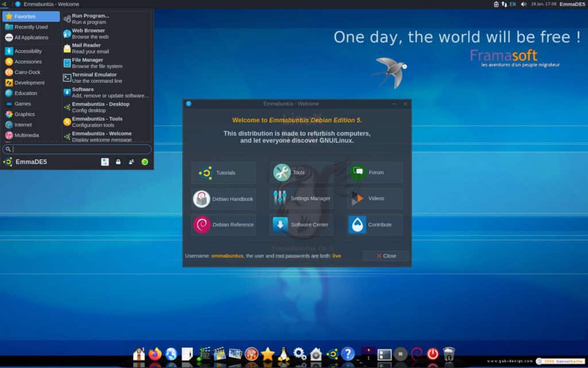Close the welcome window with the Close button
588x368 pixels.
pos(385,256)
